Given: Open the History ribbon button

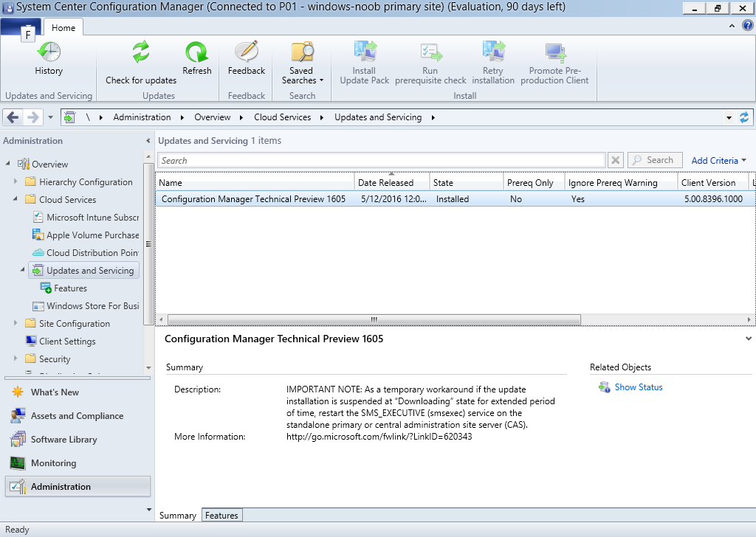Looking at the screenshot, I should coord(49,59).
